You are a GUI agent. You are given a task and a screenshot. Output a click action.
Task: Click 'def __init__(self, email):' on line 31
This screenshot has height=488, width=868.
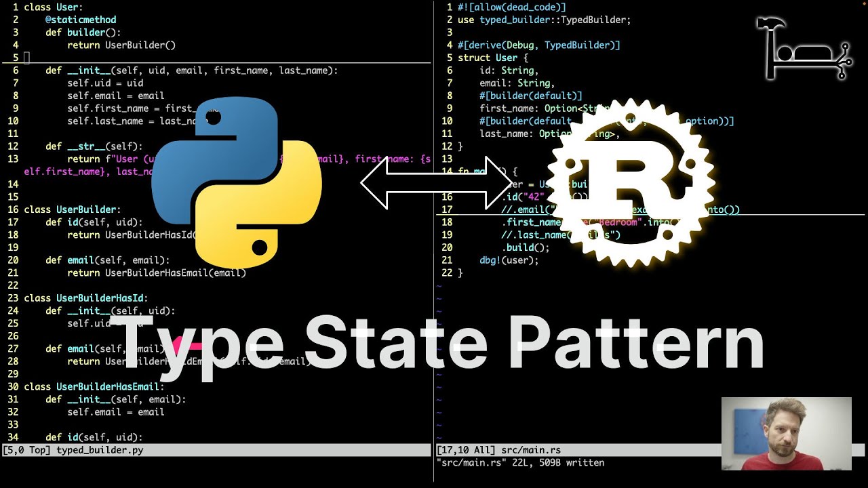116,399
